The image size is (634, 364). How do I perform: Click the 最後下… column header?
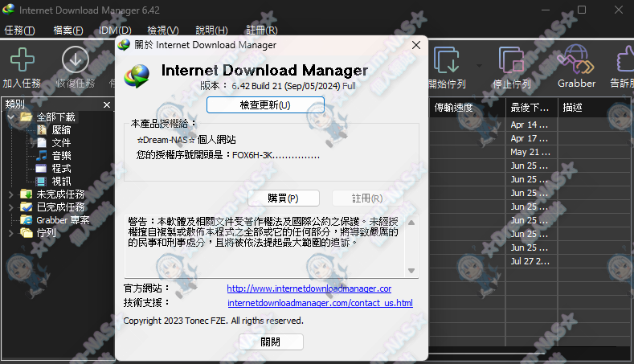[532, 108]
